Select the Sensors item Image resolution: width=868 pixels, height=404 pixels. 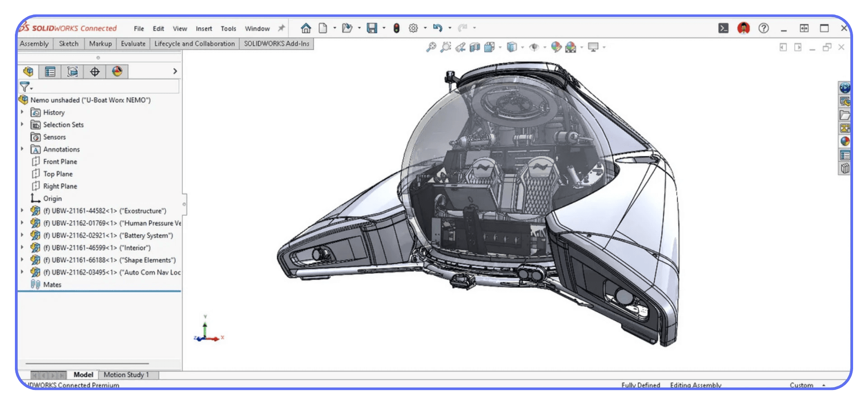[48, 137]
